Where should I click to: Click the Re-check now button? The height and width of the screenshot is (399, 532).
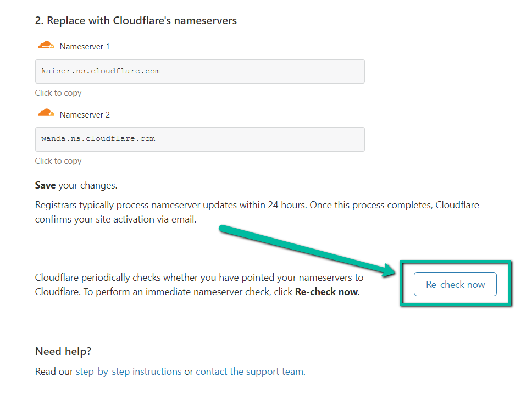[x=455, y=284]
